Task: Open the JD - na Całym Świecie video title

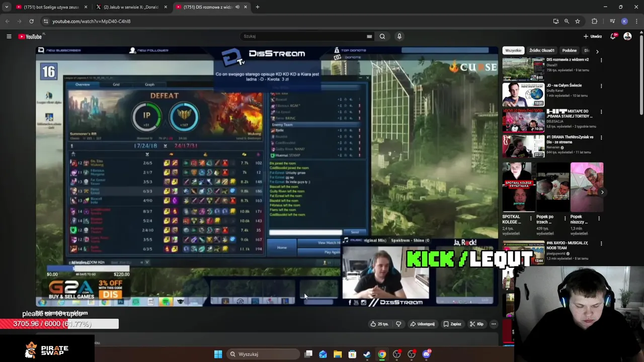Action: tap(563, 85)
